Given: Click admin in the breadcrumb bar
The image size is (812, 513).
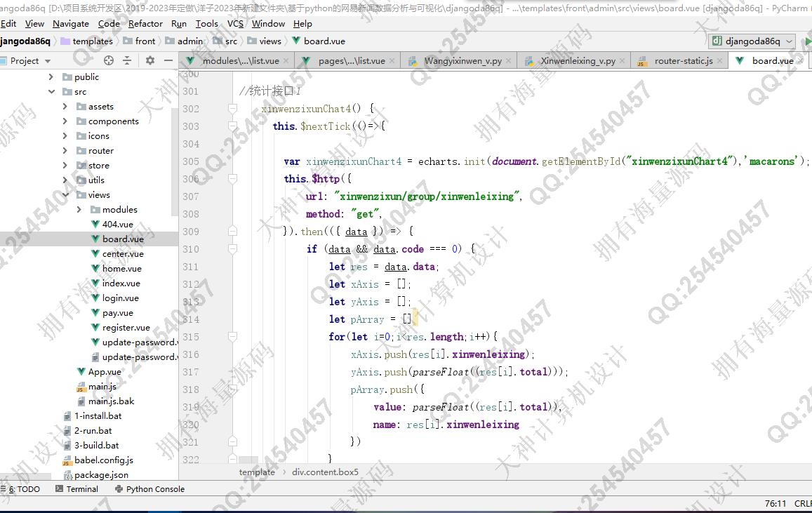Looking at the screenshot, I should point(190,41).
